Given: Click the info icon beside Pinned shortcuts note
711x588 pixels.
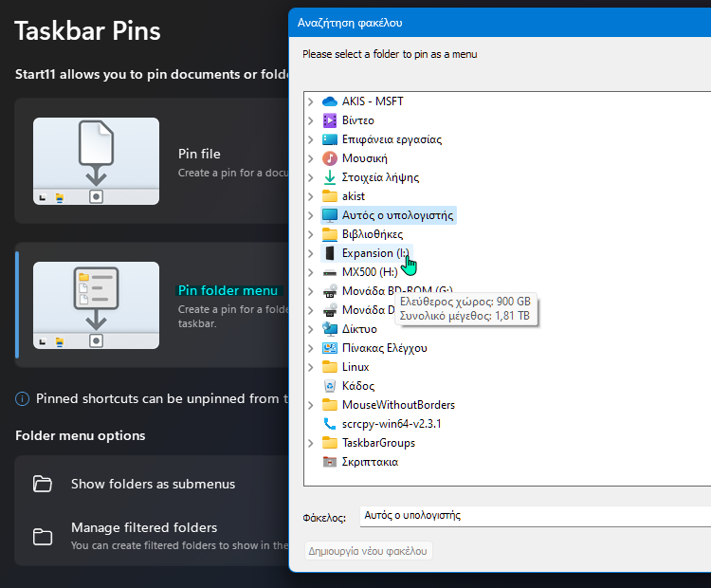Looking at the screenshot, I should click(x=22, y=399).
